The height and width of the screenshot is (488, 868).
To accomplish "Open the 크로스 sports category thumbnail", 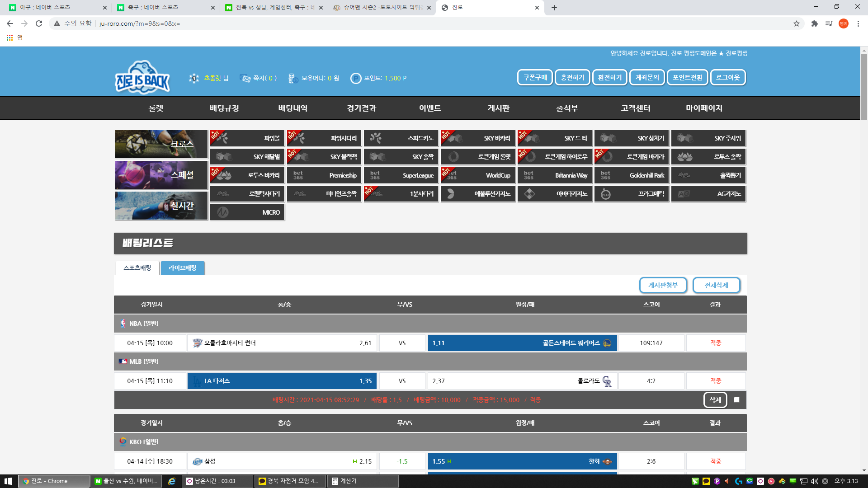I will pos(161,144).
